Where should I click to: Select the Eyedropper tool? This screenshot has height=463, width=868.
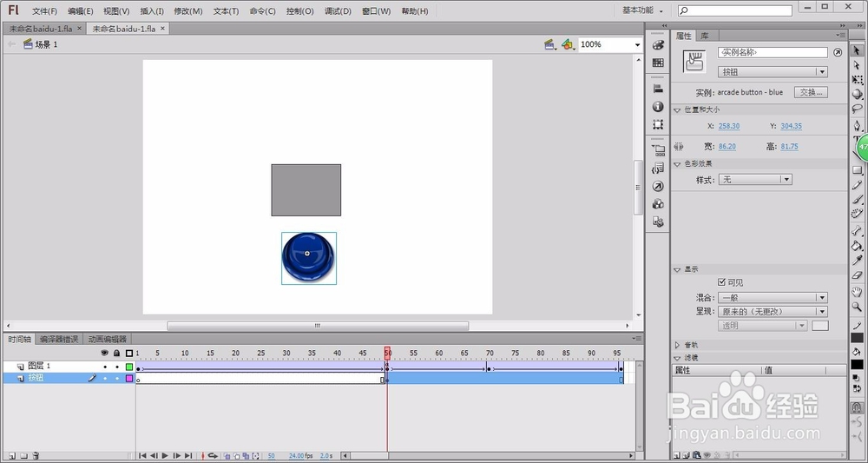pos(857,261)
